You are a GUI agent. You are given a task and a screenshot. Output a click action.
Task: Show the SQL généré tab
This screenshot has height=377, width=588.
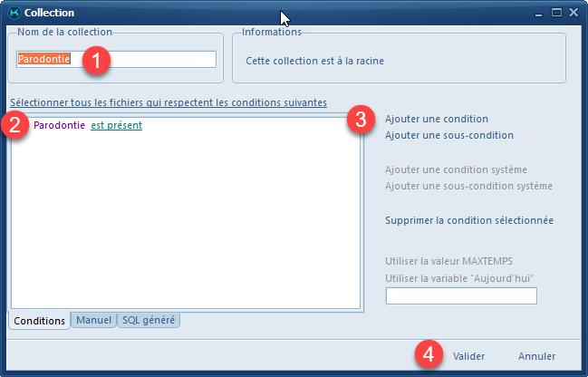(149, 320)
